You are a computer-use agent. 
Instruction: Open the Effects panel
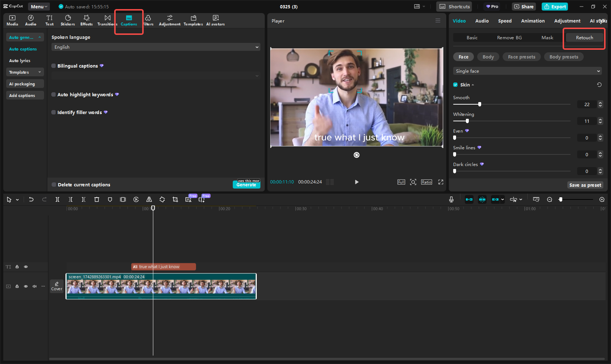click(86, 20)
